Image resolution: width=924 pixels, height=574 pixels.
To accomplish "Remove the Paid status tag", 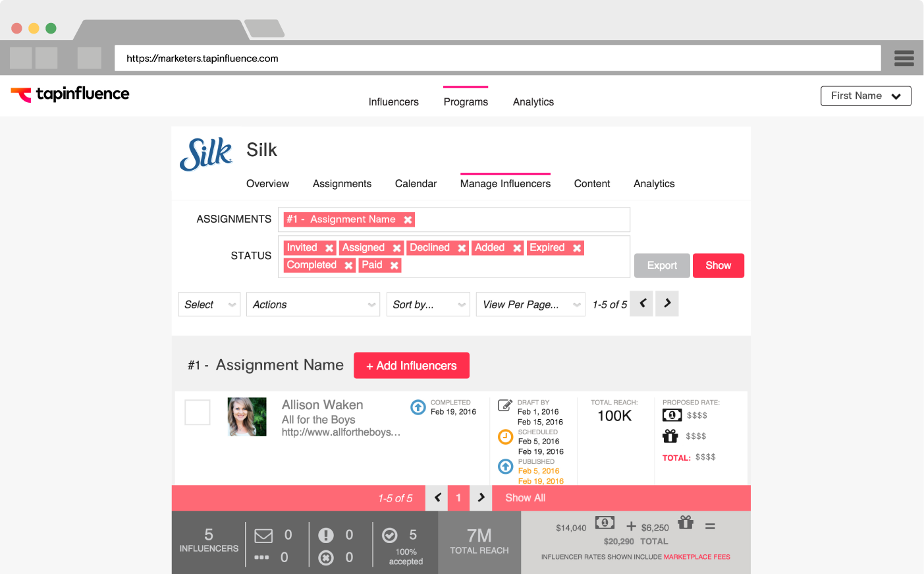I will [x=394, y=265].
